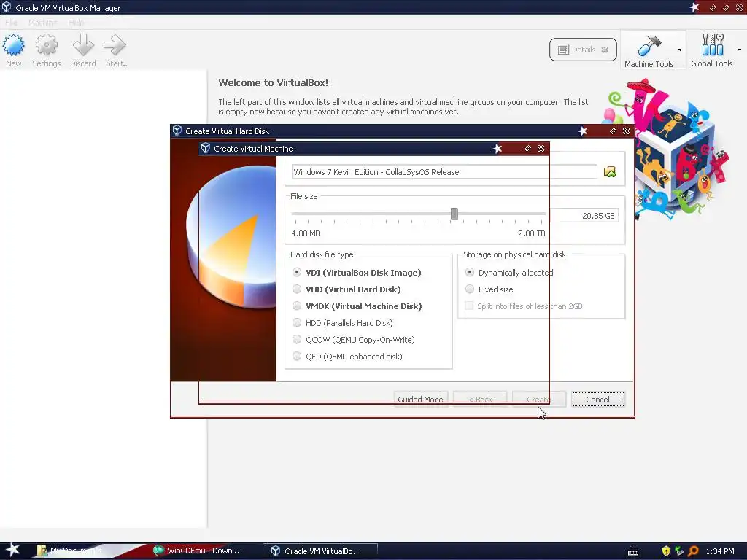Click the Welcome to VirtualBox! heading
This screenshot has width=747, height=560.
point(273,82)
